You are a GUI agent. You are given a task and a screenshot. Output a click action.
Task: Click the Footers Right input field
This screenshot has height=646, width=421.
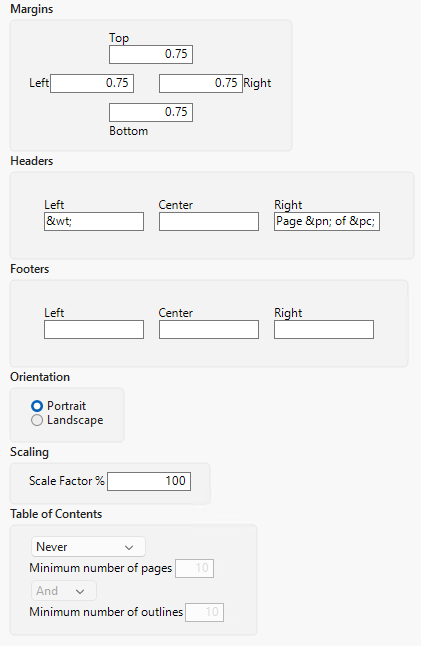tap(324, 330)
